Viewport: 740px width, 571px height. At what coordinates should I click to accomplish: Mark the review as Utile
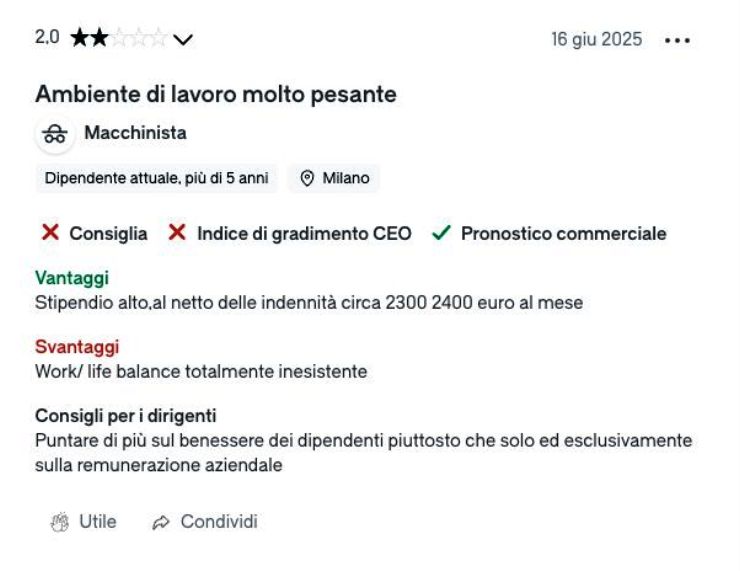pyautogui.click(x=84, y=522)
